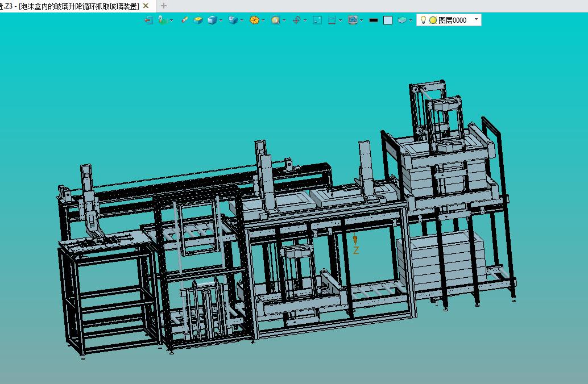Open the view orientation dropdown arrow
This screenshot has height=384, width=588.
pyautogui.click(x=242, y=20)
